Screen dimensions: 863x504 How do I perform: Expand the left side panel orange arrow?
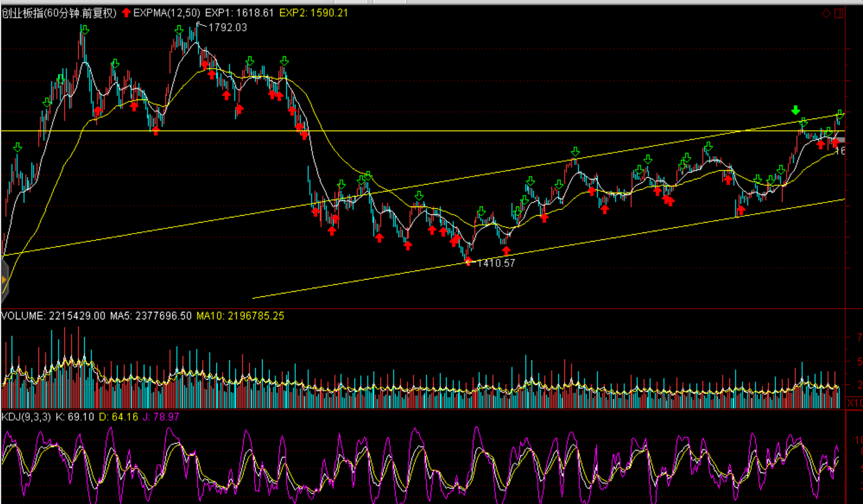click(x=4, y=280)
